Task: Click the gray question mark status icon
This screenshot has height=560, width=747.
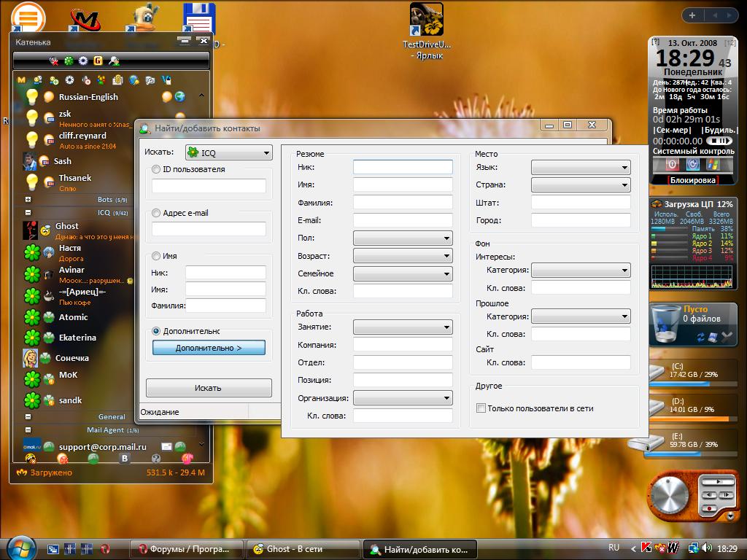Action: pyautogui.click(x=155, y=459)
